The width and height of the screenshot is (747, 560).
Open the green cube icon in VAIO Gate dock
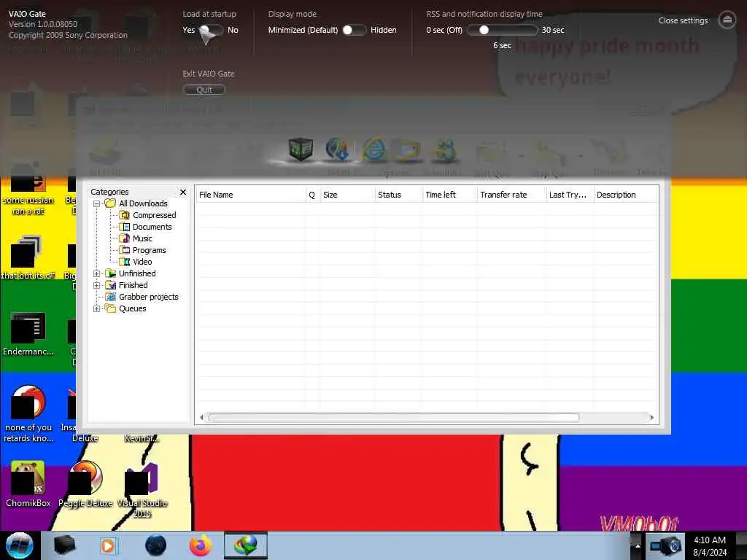(301, 149)
